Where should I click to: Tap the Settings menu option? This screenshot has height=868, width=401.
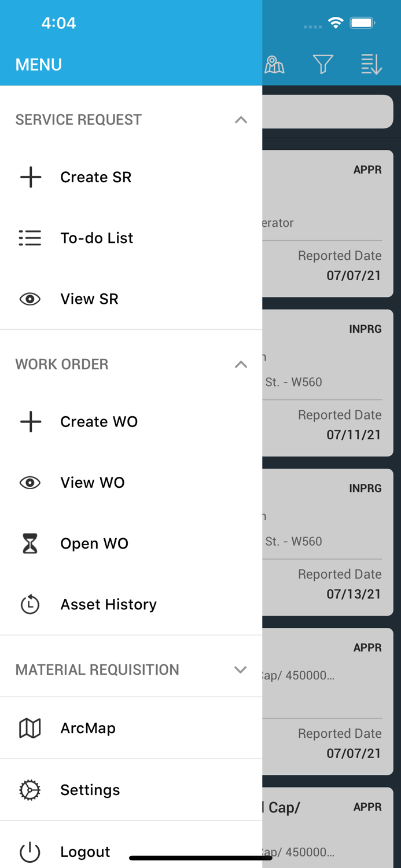tap(90, 790)
